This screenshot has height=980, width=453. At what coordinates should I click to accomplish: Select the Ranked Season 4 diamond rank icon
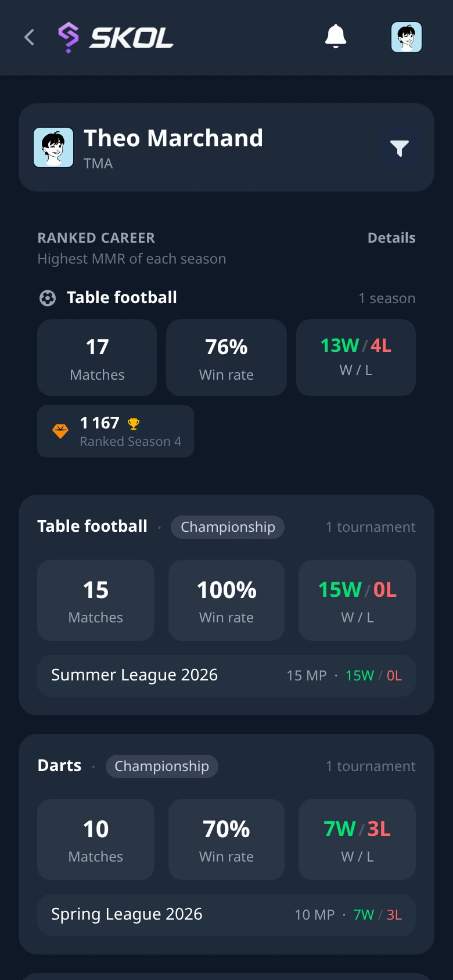pyautogui.click(x=60, y=431)
